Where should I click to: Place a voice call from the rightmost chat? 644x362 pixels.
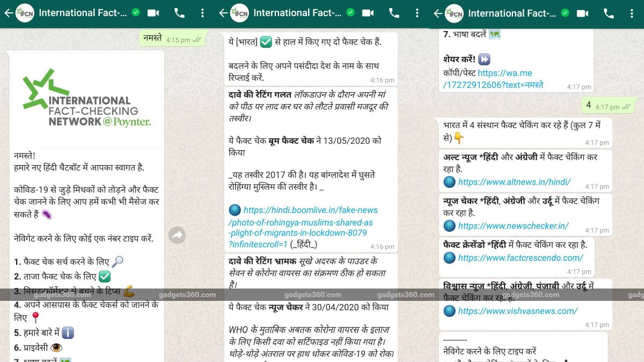(x=609, y=13)
